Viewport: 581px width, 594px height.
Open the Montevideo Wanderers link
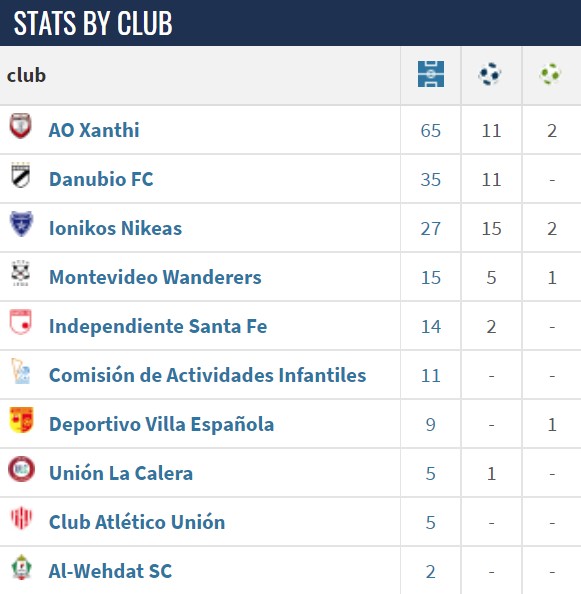pos(155,277)
